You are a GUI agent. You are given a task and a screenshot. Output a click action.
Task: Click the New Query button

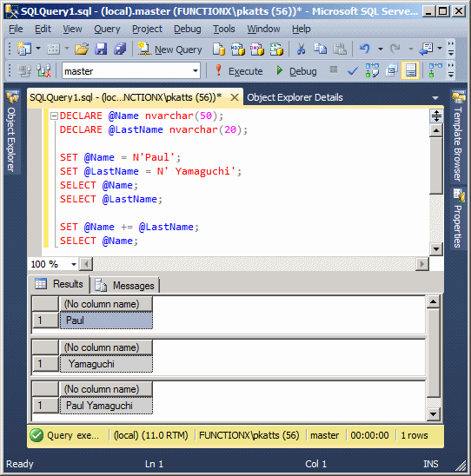click(x=169, y=50)
